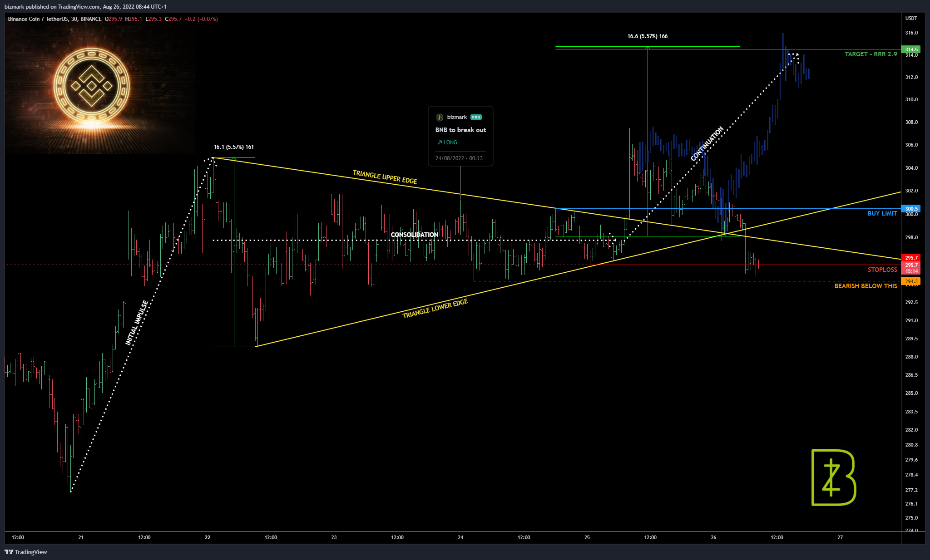Click the 289.5 price level on axis
This screenshot has width=930, height=560.
click(911, 339)
